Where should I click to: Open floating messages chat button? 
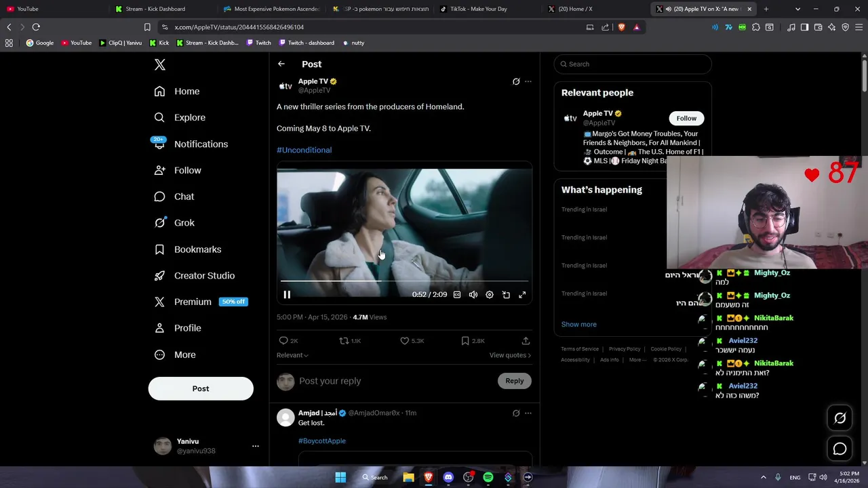pyautogui.click(x=840, y=449)
